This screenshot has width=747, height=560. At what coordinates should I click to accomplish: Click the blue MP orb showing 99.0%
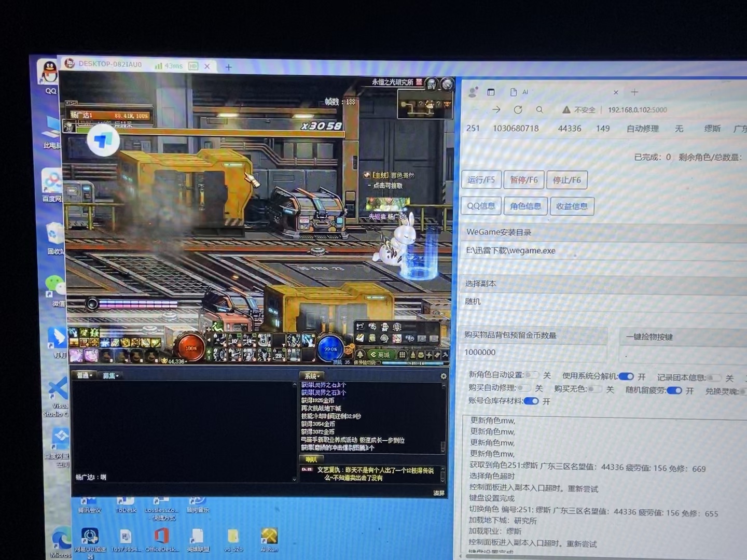[330, 348]
